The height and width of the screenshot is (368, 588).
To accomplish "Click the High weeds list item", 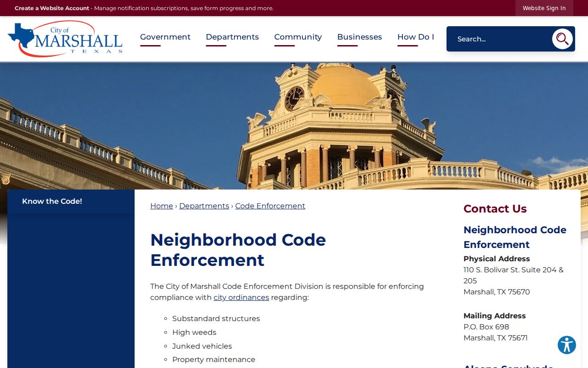I will tap(194, 333).
